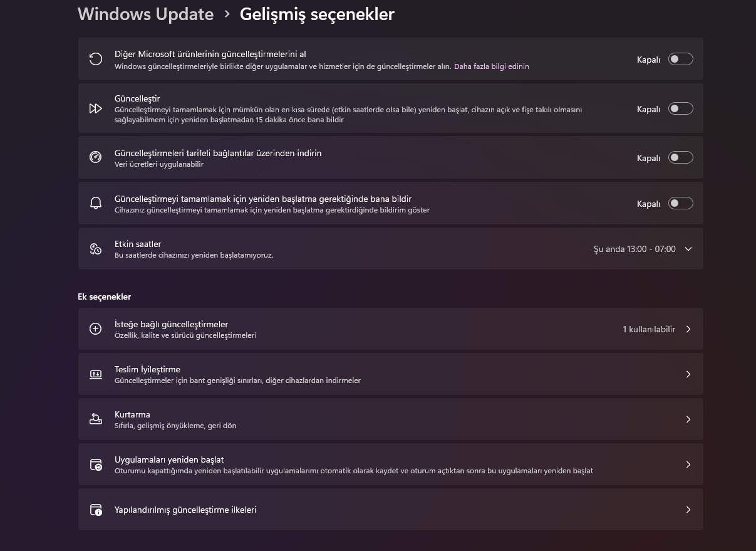
Task: Expand the Etkin saatler chevron
Action: (688, 249)
